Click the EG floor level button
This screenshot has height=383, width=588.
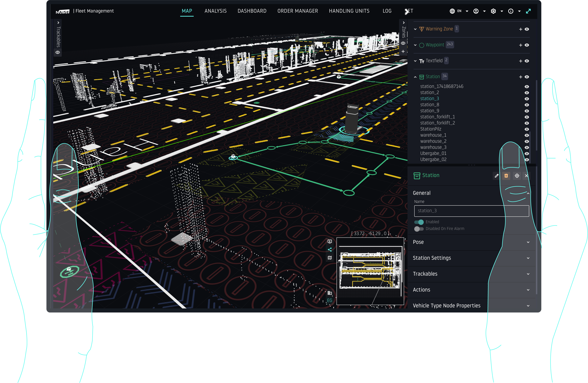point(330,300)
